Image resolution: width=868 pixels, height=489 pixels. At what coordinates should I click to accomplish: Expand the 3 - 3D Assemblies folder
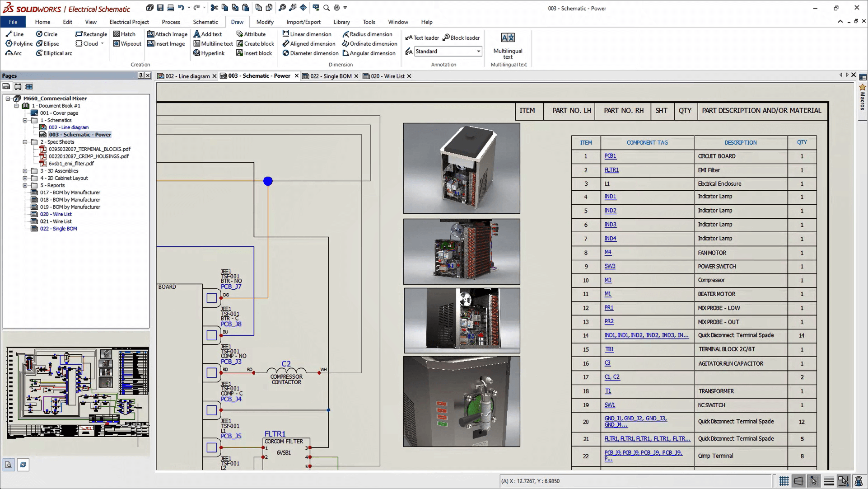pos(25,171)
